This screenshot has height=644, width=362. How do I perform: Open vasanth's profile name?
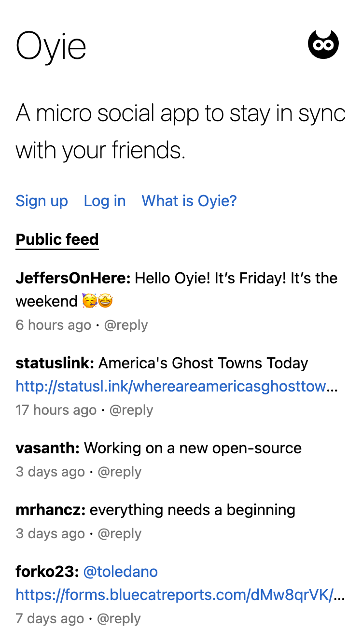(48, 448)
